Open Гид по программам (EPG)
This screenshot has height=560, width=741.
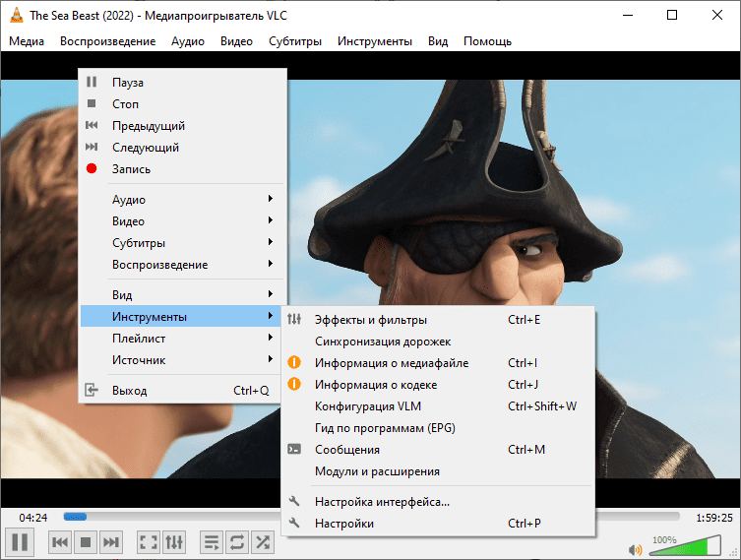(x=438, y=428)
